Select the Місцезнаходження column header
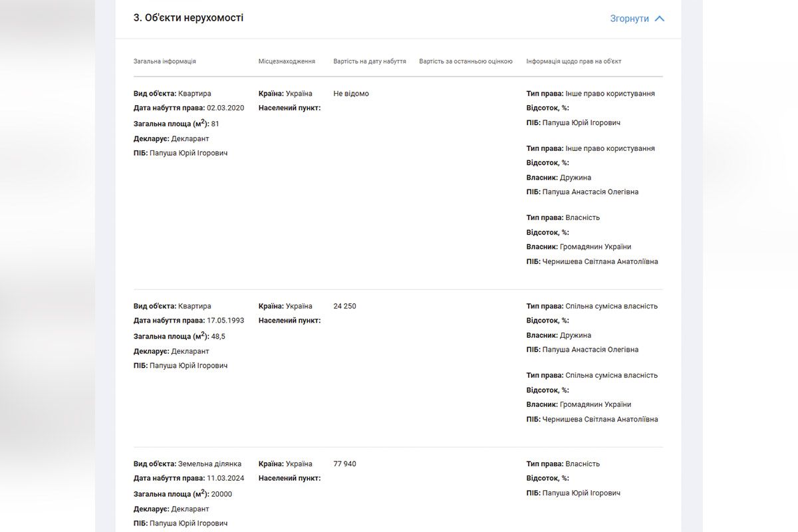 287,61
